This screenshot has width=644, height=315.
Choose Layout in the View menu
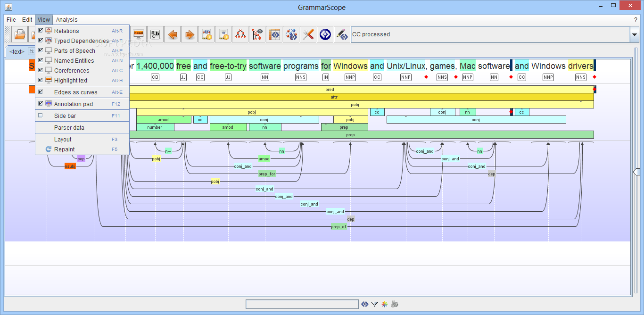82,139
